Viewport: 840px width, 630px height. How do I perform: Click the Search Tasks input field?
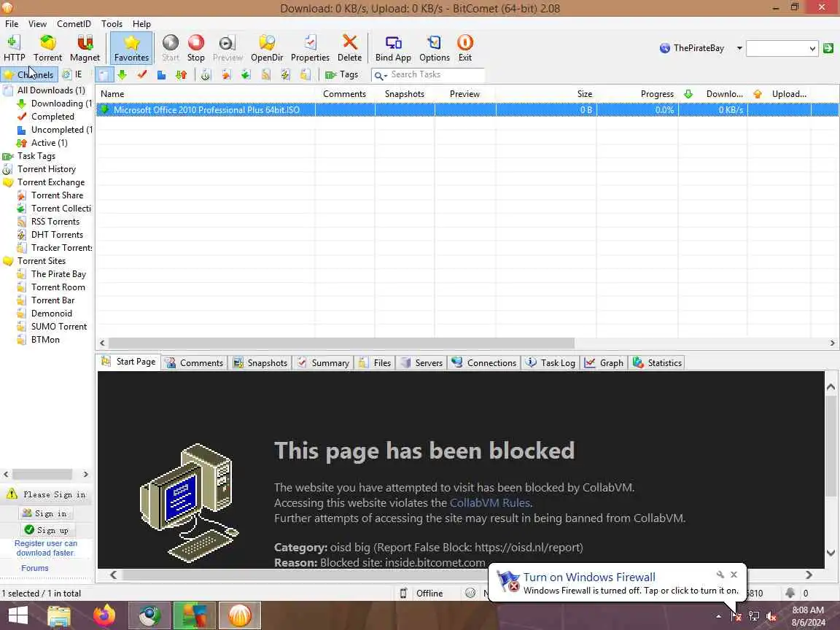click(x=437, y=74)
